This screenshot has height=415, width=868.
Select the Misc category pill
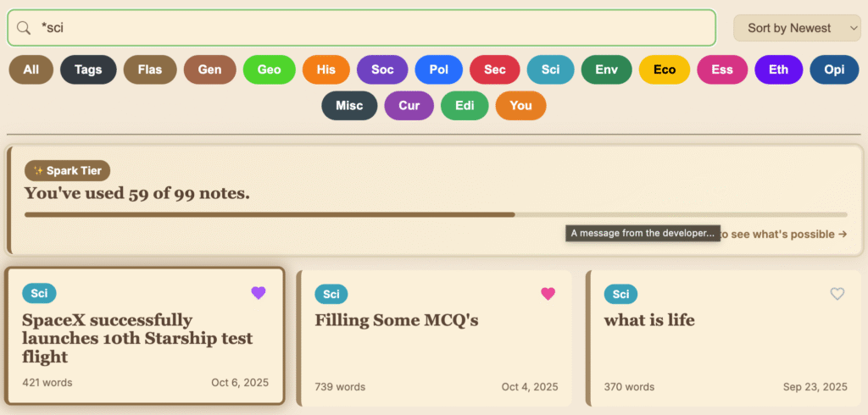(x=349, y=106)
